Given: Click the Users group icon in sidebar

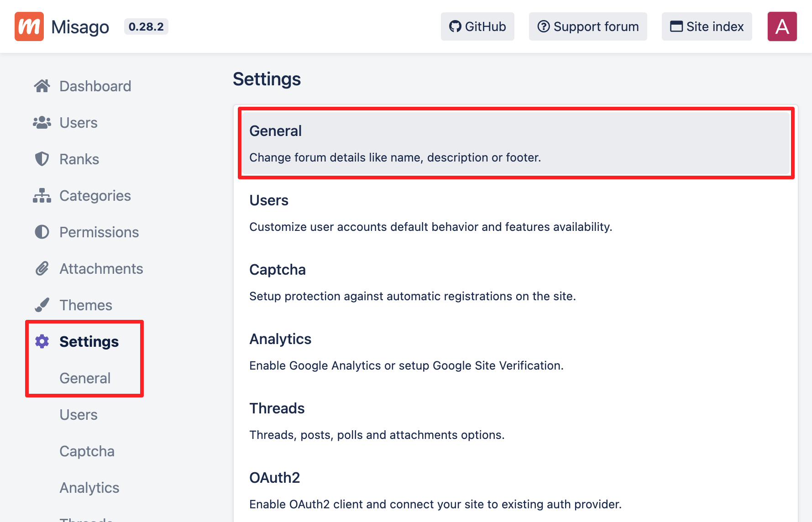Looking at the screenshot, I should (x=42, y=122).
